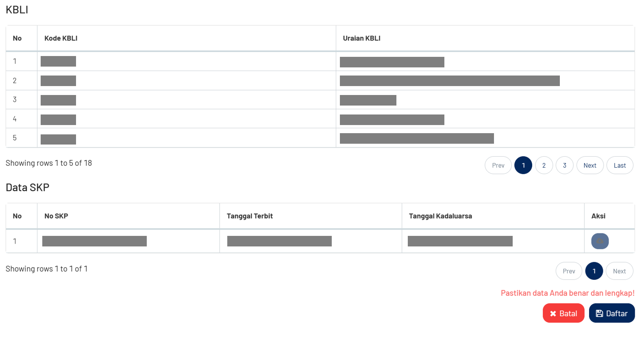The height and width of the screenshot is (339, 644).
Task: Click Next in KBLI pagination
Action: (x=590, y=165)
